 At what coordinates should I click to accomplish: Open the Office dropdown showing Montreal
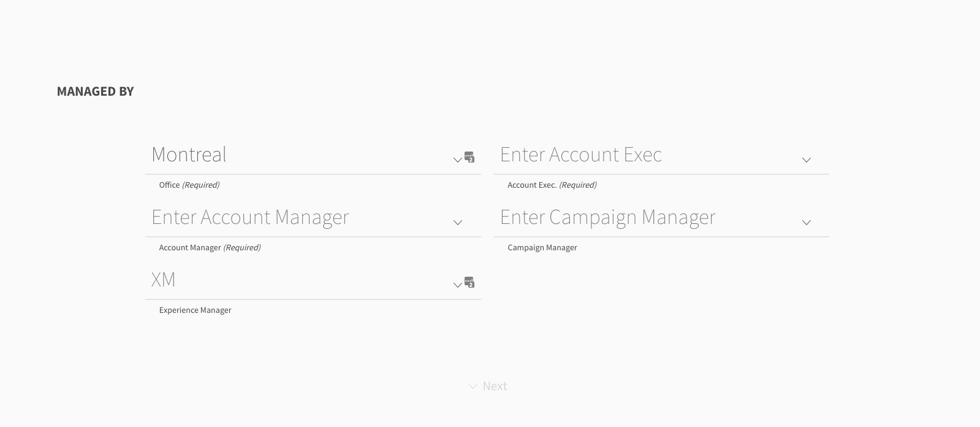pyautogui.click(x=458, y=160)
